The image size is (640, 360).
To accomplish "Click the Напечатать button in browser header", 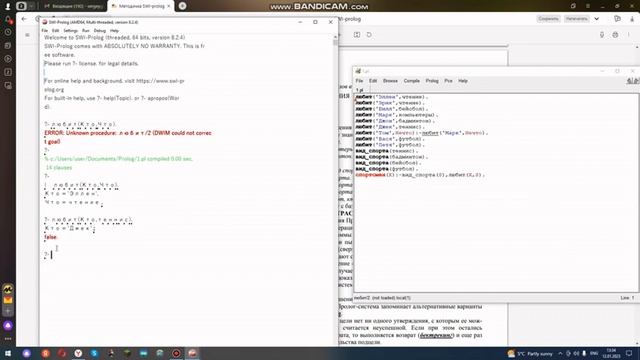I will click(x=576, y=19).
